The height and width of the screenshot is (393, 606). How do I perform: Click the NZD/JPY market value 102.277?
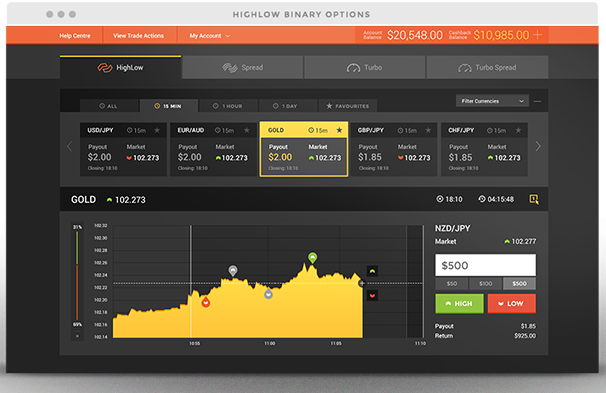[x=524, y=242]
